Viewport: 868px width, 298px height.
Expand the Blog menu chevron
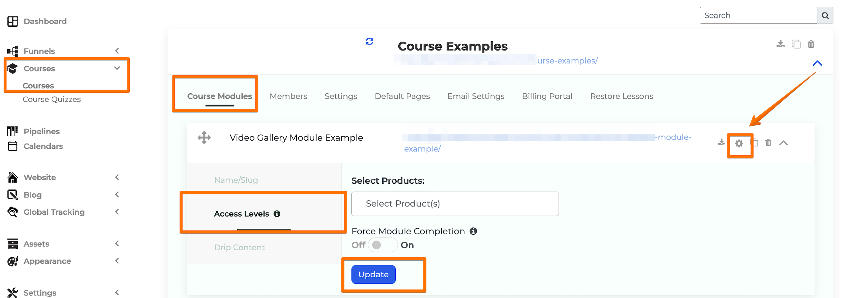(117, 194)
